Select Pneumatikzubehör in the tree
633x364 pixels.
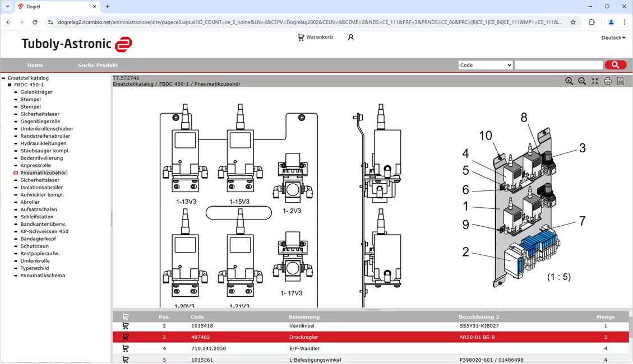coord(43,172)
